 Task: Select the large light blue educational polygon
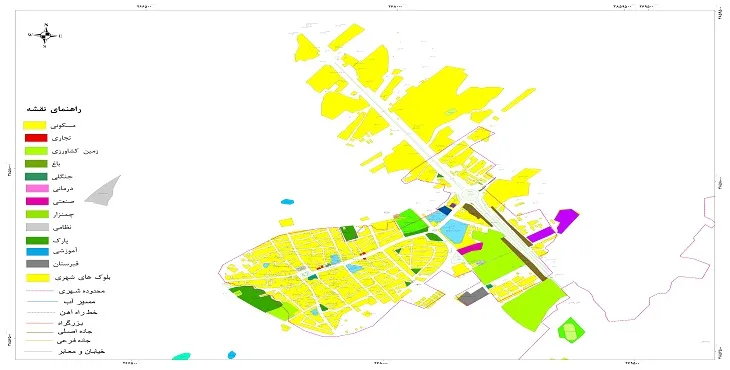coord(453,231)
